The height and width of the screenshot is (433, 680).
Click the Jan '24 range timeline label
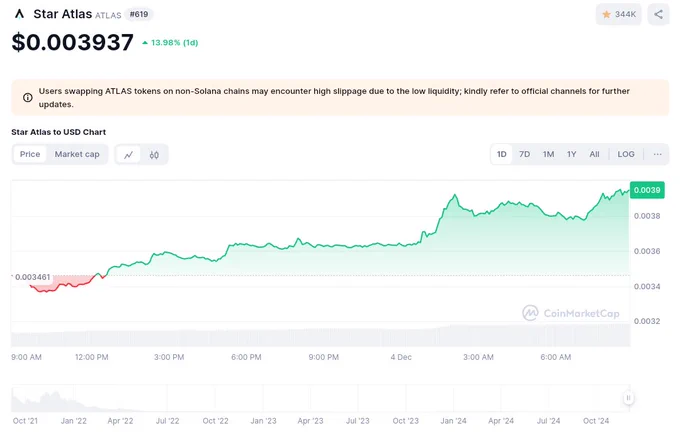[x=453, y=421]
